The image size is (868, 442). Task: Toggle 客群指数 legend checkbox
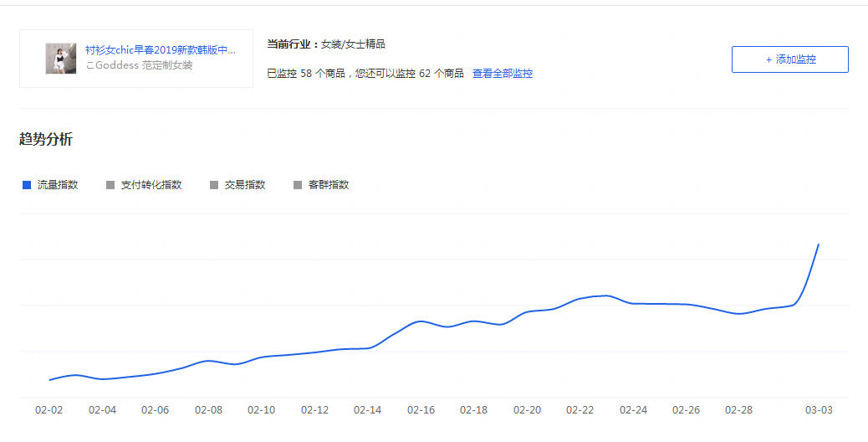(x=298, y=185)
